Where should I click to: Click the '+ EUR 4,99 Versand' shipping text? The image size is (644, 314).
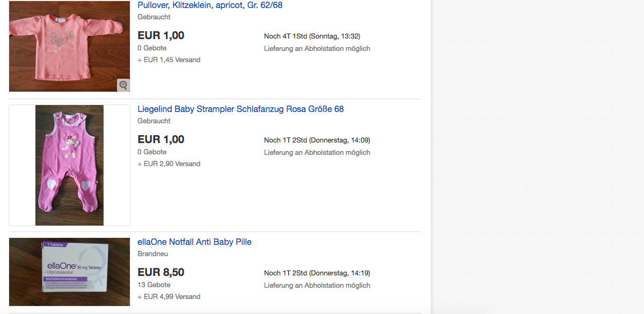169,297
